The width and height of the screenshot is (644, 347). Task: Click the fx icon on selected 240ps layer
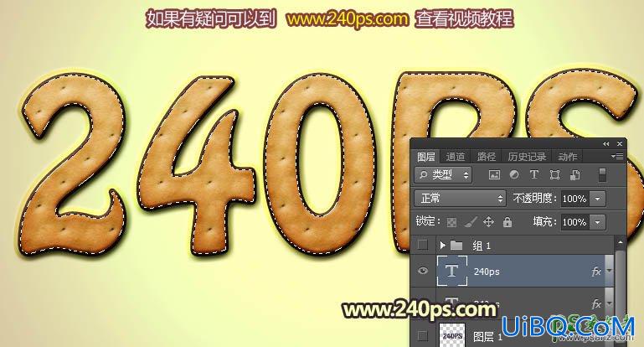tap(596, 272)
